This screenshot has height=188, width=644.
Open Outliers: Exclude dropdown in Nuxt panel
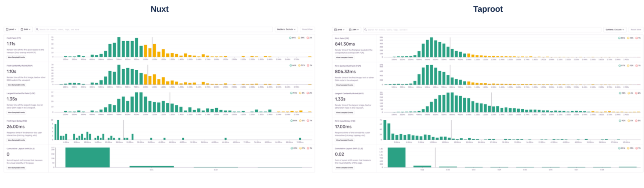(286, 29)
